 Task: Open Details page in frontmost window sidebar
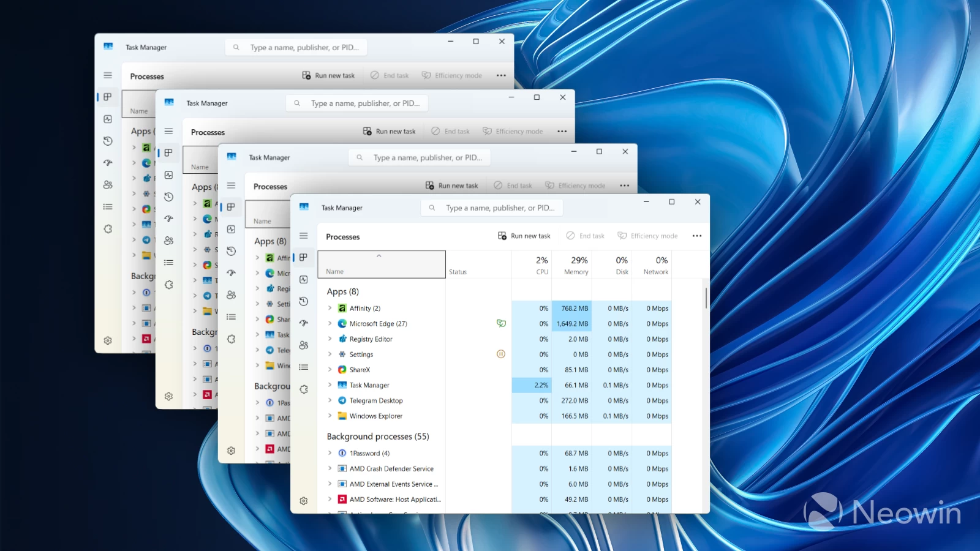click(304, 367)
